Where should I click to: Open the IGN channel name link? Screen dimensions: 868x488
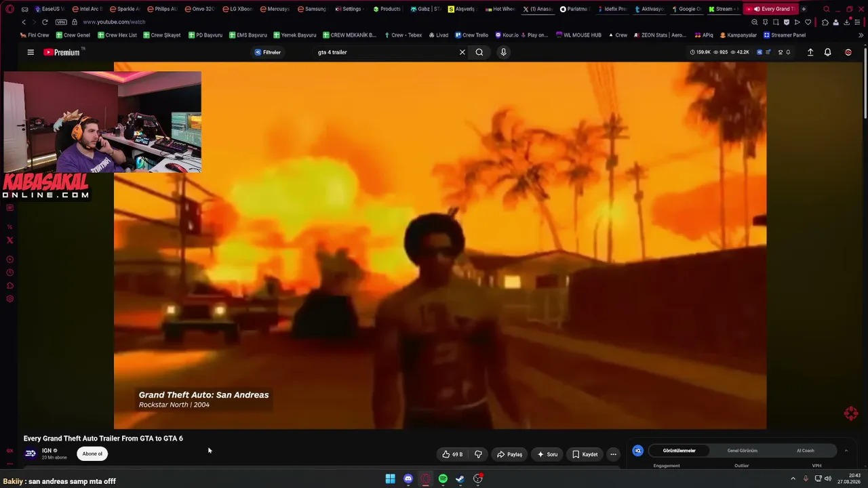tap(47, 451)
